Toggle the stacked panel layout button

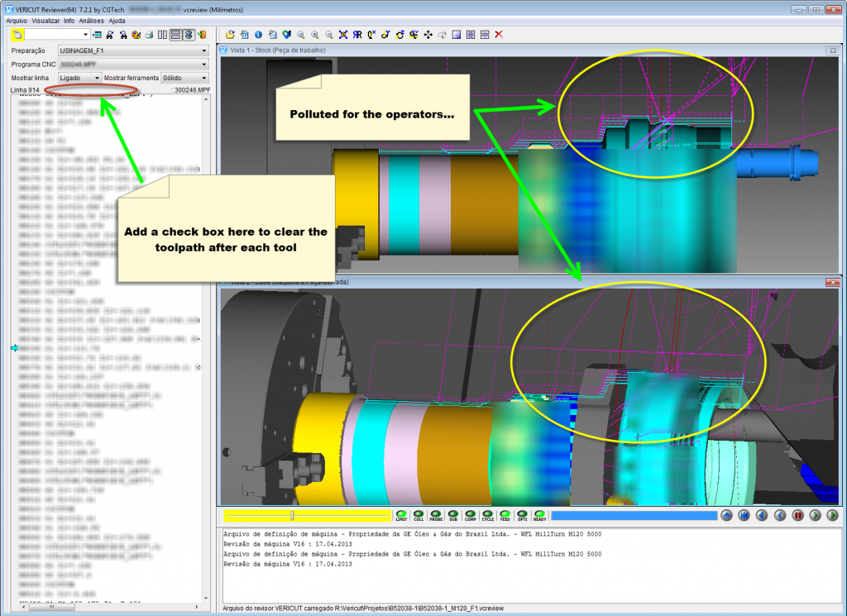(x=175, y=35)
